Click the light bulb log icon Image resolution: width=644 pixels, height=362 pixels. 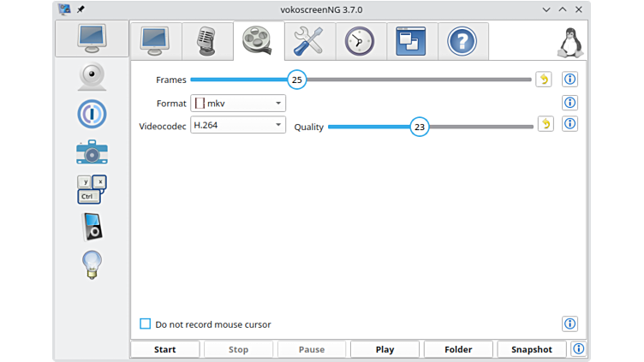click(x=92, y=264)
